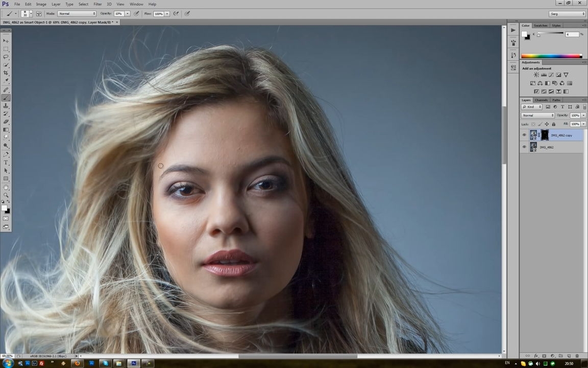The height and width of the screenshot is (368, 588).
Task: Select the Rectangle shape tool
Action: click(x=6, y=179)
